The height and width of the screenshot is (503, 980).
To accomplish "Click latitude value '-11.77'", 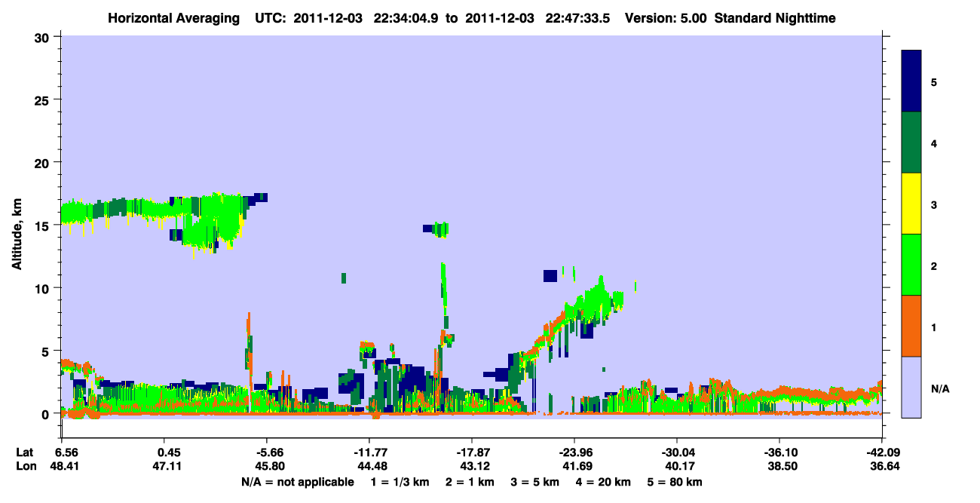I will click(x=369, y=452).
